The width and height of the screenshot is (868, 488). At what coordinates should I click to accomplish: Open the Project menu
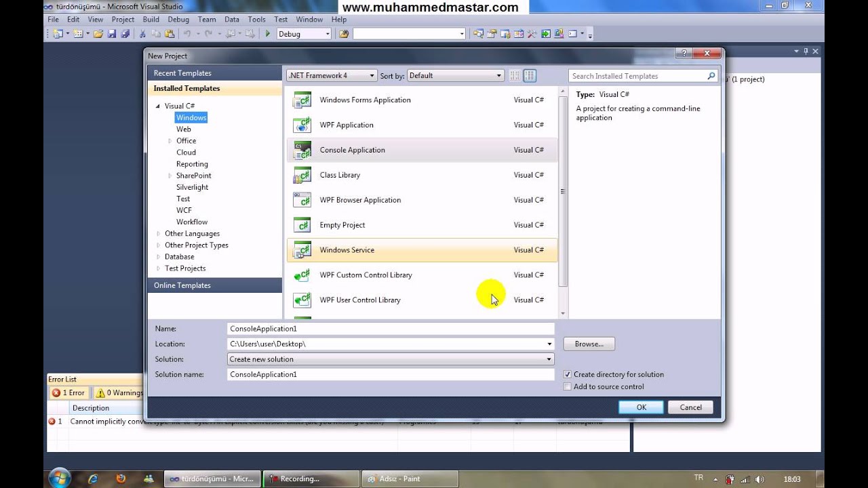(123, 20)
